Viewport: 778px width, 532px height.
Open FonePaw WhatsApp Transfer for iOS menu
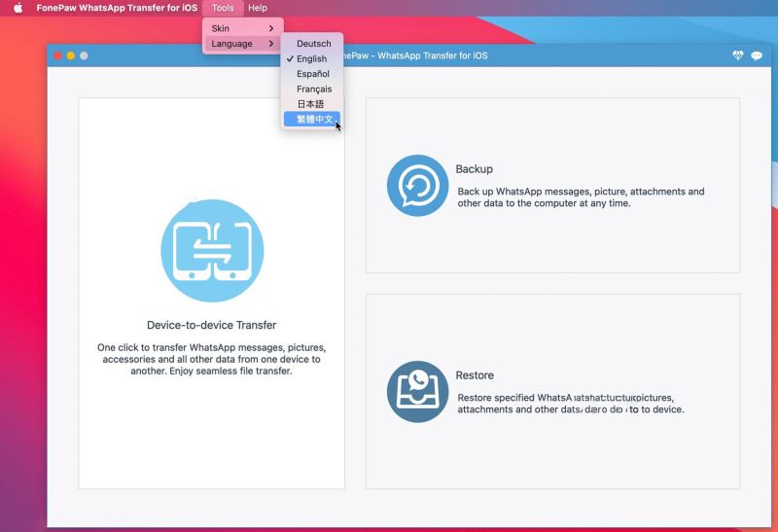(x=117, y=8)
